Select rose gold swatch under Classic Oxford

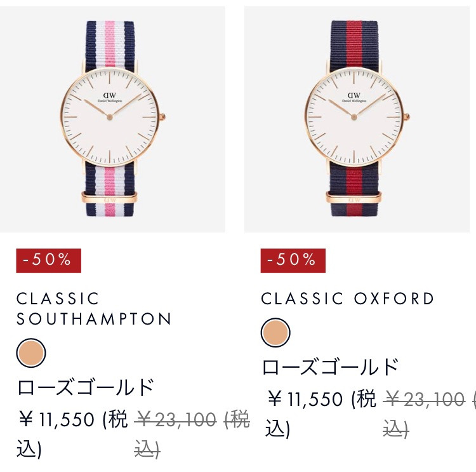click(x=275, y=332)
